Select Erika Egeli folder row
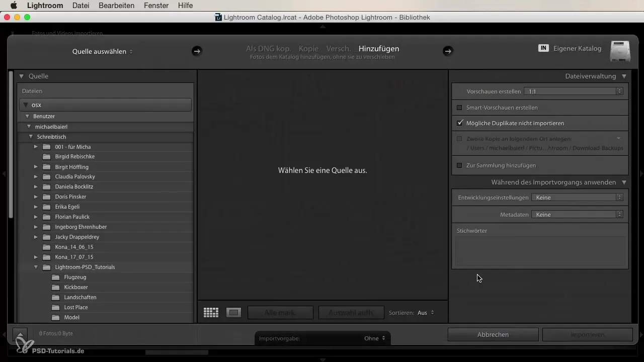This screenshot has width=644, height=362. (x=105, y=207)
